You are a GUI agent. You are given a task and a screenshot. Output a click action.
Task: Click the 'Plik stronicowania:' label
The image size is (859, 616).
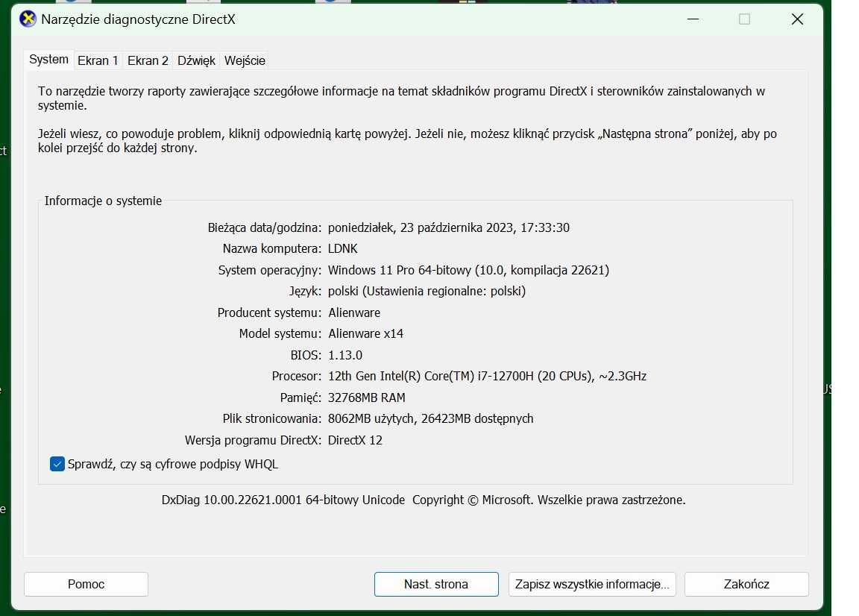(x=272, y=418)
